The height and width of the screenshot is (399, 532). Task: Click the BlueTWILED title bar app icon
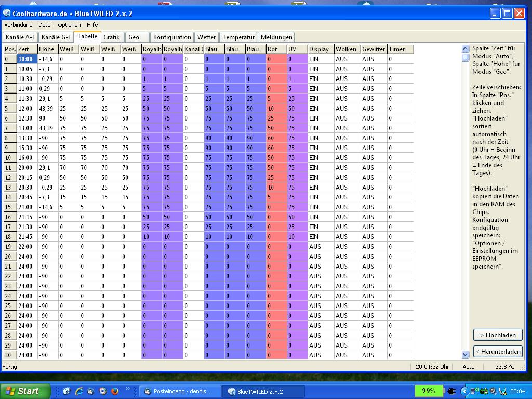tap(7, 14)
